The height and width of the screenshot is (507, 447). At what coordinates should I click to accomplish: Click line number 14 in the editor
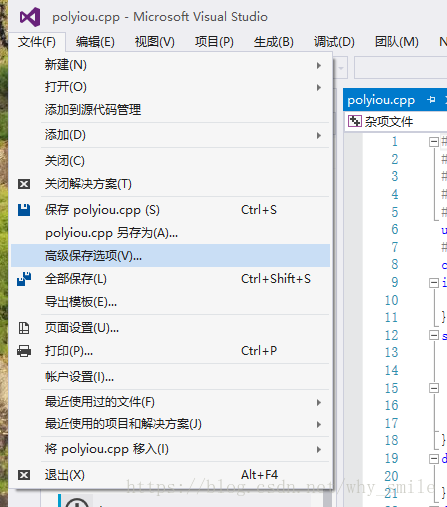[391, 370]
